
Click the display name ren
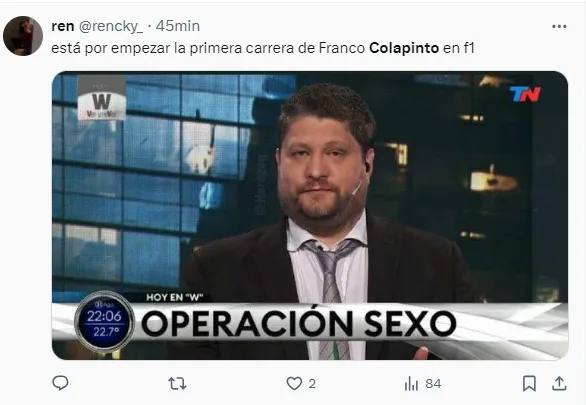62,26
